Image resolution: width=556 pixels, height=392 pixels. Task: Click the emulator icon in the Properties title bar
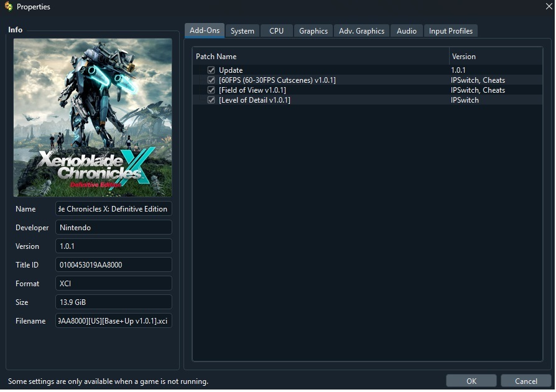click(x=9, y=6)
